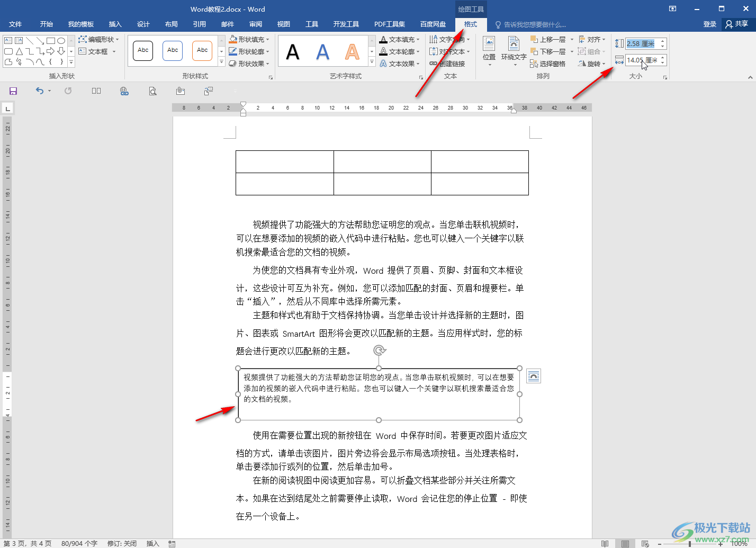The height and width of the screenshot is (548, 756).
Task: Switch to the Insert (插入) ribbon tab
Action: (115, 24)
